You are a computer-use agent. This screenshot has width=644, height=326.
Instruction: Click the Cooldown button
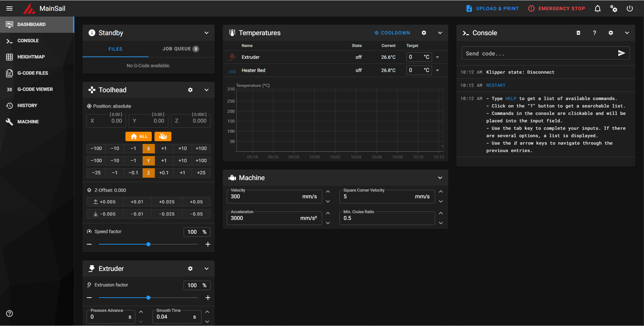click(x=392, y=33)
